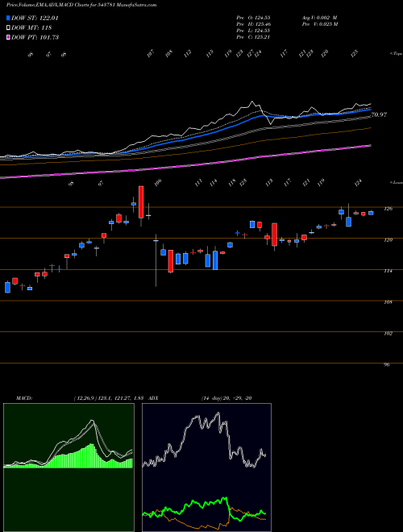Click the tallest red candlestick at the price peak
This screenshot has width=403, height=532.
coord(140,202)
